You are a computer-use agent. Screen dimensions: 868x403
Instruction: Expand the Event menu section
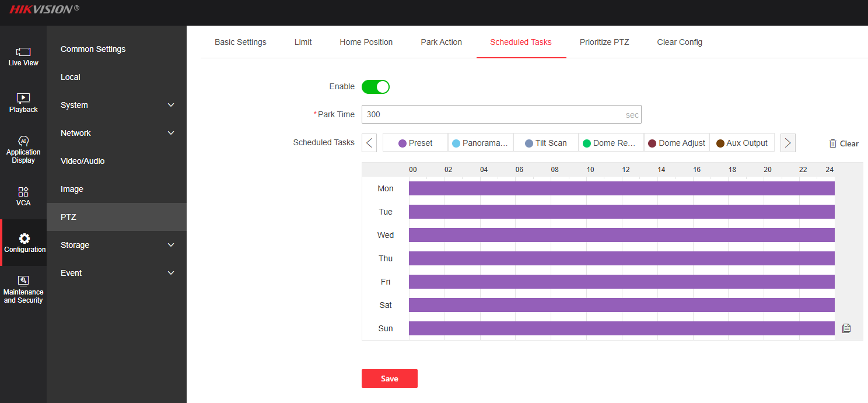point(171,273)
